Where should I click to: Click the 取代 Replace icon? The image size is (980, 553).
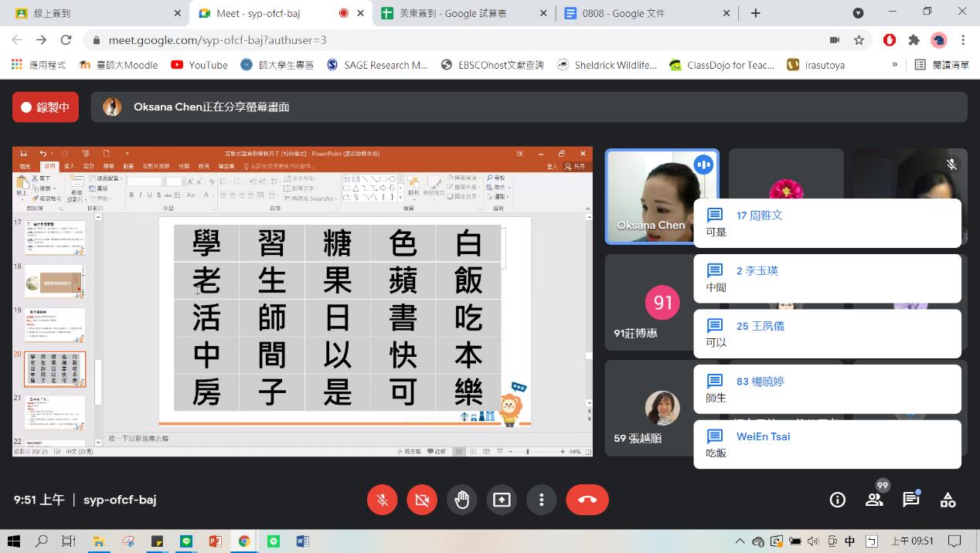(x=498, y=187)
